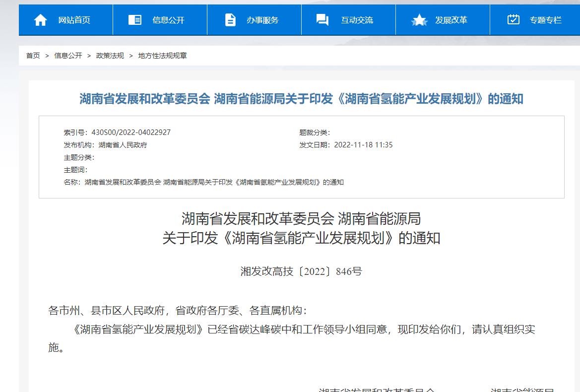The height and width of the screenshot is (392, 580).
Task: Click the document number 湘发改高技〔2022〕846号
Action: (x=301, y=271)
